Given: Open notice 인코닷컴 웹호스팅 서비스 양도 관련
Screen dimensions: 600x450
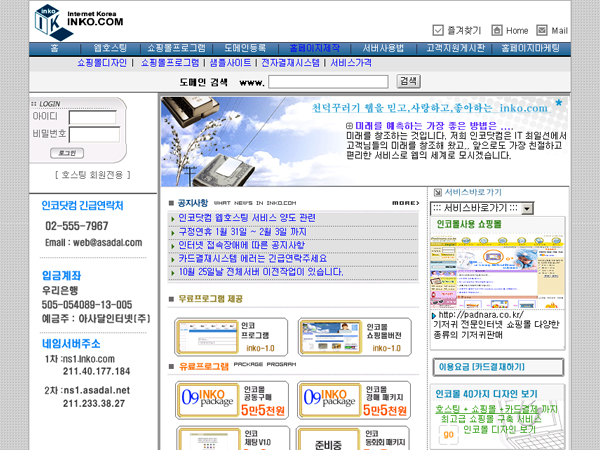Looking at the screenshot, I should (x=247, y=218).
